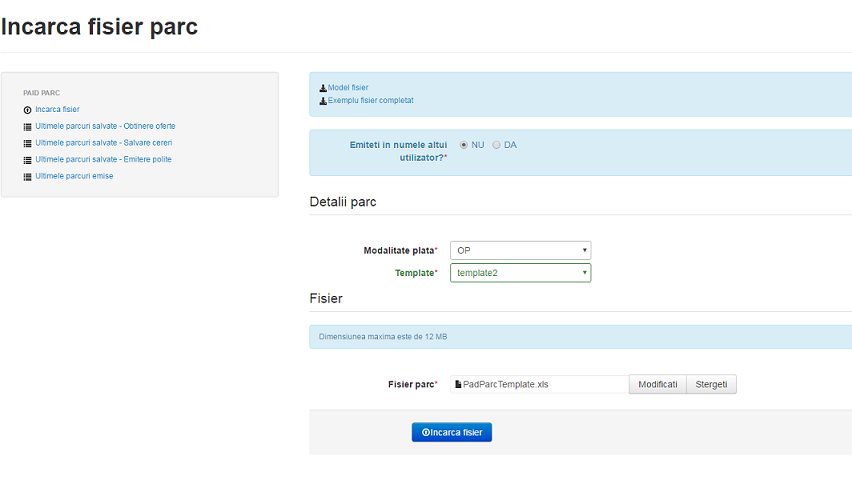Open Ultimele parcuri emise menu item
Viewport: 852px width, 488px height.
(74, 176)
